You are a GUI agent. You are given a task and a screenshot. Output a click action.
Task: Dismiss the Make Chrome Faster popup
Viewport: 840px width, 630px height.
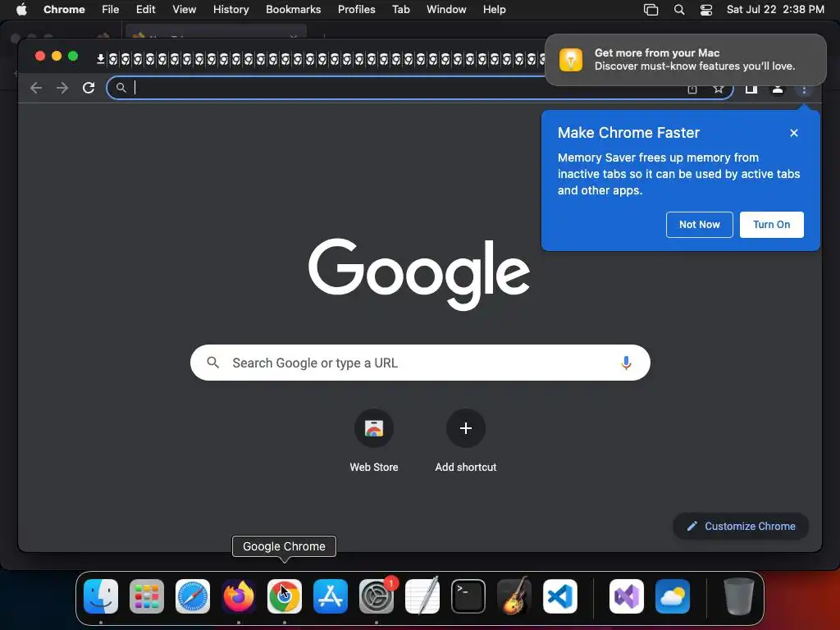(794, 133)
